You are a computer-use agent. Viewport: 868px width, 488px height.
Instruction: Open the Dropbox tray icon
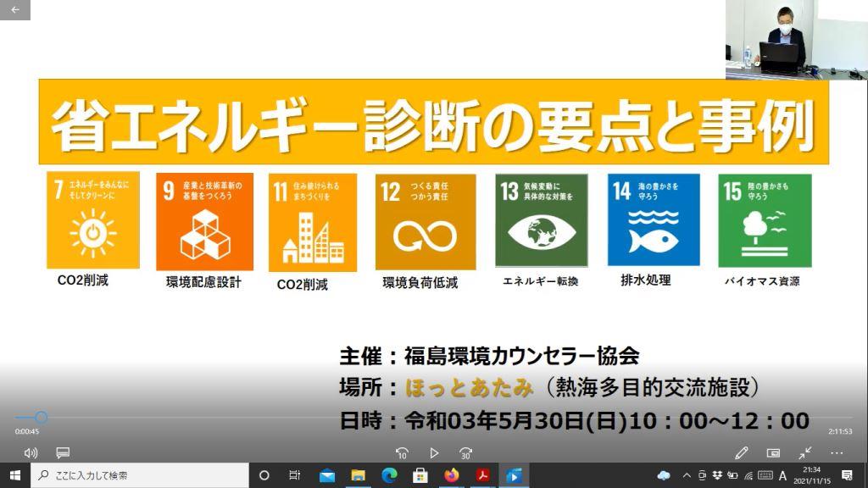pyautogui.click(x=717, y=475)
